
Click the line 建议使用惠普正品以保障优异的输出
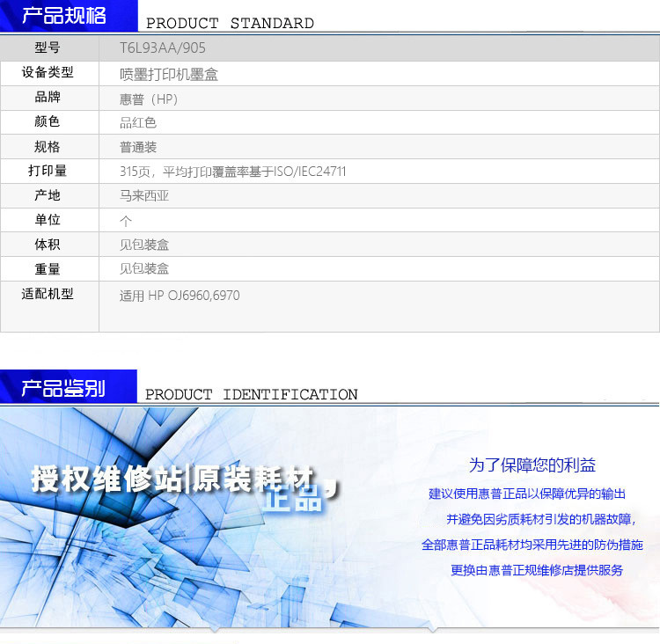tap(527, 494)
